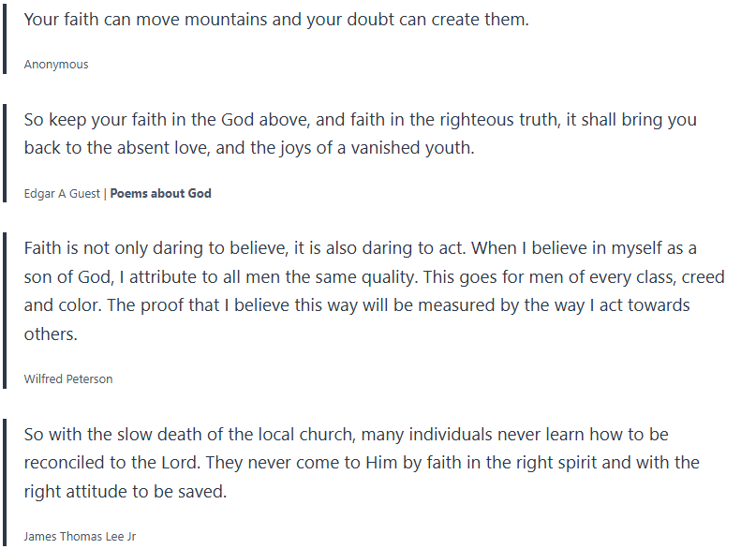Open the Poems about God link
The width and height of the screenshot is (756, 549).
pos(161,194)
